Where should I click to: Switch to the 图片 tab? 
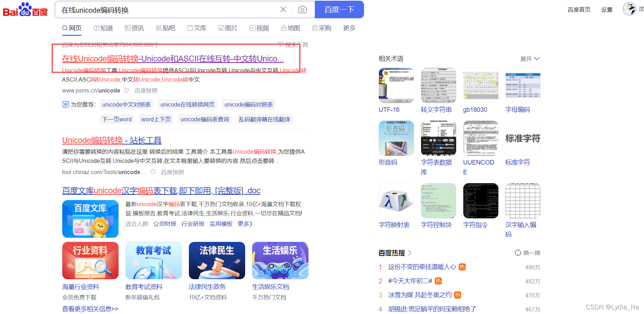(228, 28)
